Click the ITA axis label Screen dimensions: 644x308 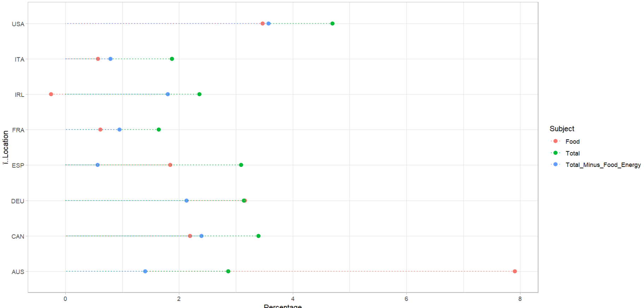point(19,59)
